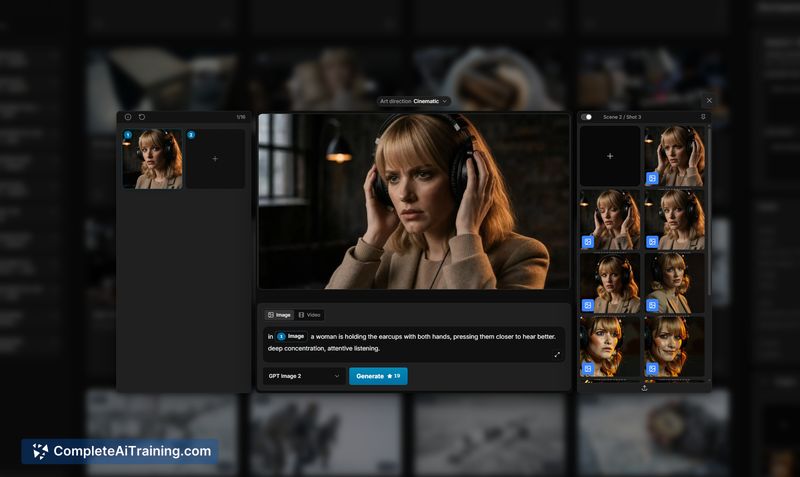Viewport: 800px width, 477px height.
Task: Open the GPT Image 2 model dropdown
Action: (x=304, y=376)
